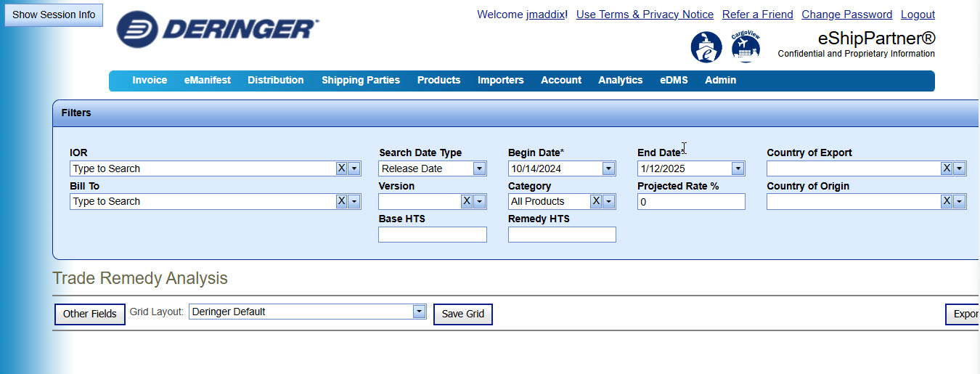Open the End Date picker dropdown
Viewport: 980px width, 374px height.
[738, 168]
